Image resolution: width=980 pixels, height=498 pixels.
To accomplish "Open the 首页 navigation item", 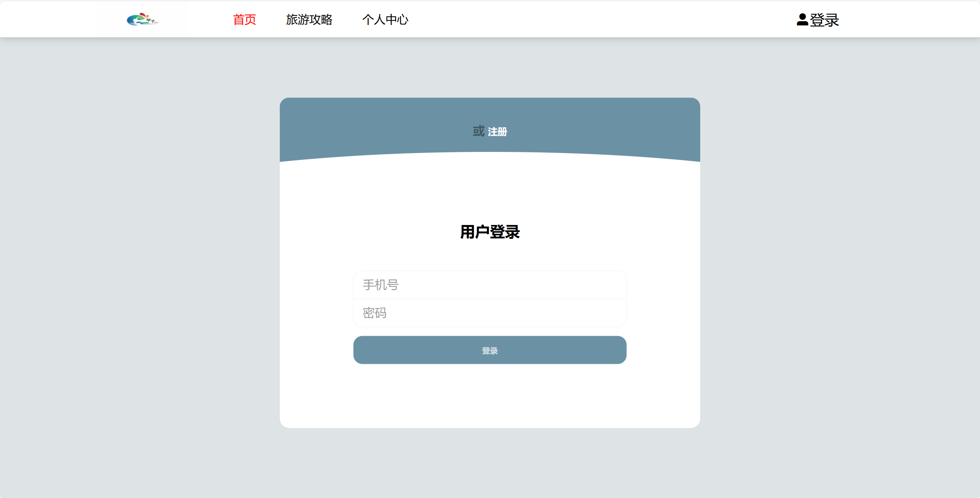I will 244,20.
